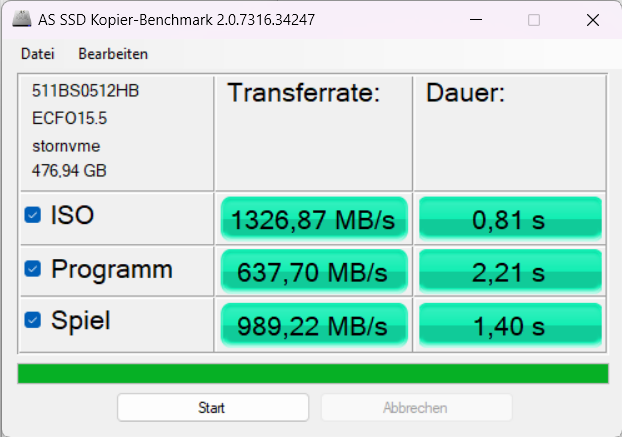The width and height of the screenshot is (622, 437).
Task: Disable the Spiel test checkbox
Action: (33, 320)
